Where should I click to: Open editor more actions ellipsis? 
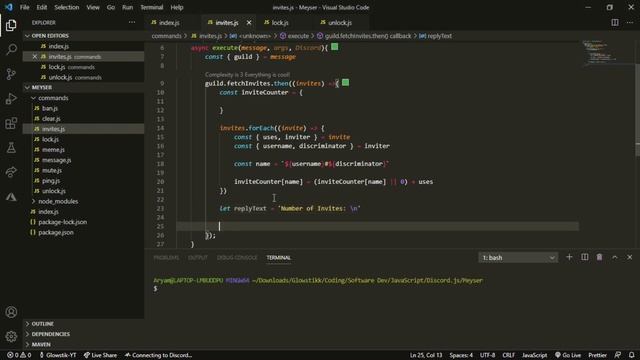click(x=629, y=22)
